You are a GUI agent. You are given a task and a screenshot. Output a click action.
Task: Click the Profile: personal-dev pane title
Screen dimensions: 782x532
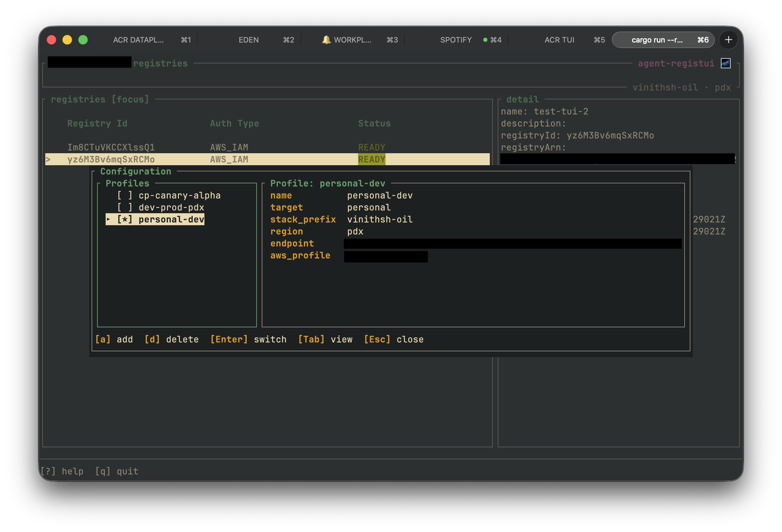pyautogui.click(x=328, y=183)
